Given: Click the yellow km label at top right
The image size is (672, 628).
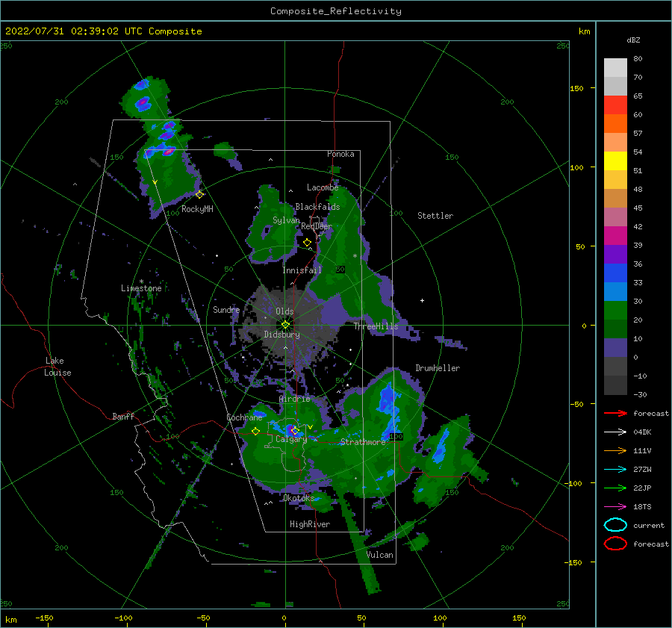Looking at the screenshot, I should (x=584, y=31).
